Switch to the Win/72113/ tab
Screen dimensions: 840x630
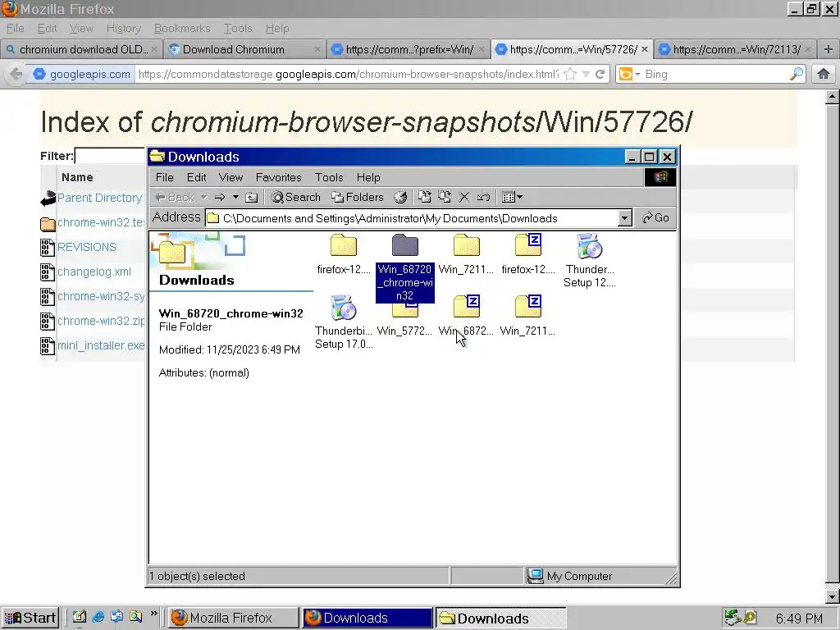pos(737,49)
